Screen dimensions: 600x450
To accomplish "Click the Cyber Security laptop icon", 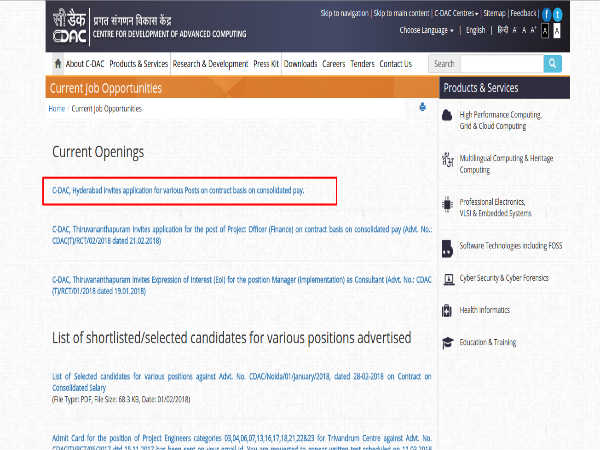I will (448, 279).
